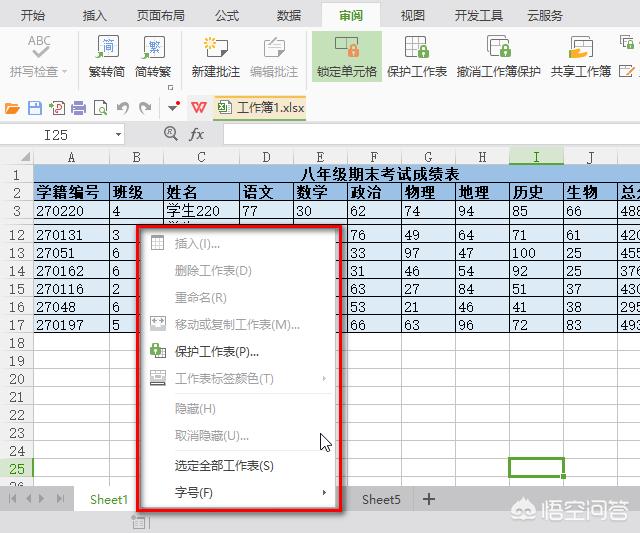
Task: Click 删除工作表(D) context menu entry
Action: 240,271
